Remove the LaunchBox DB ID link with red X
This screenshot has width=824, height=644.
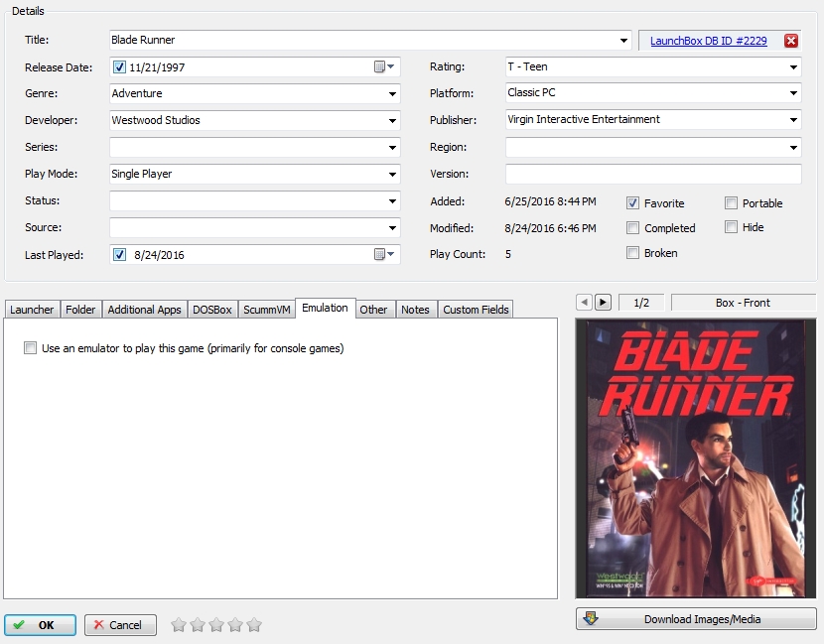coord(791,41)
